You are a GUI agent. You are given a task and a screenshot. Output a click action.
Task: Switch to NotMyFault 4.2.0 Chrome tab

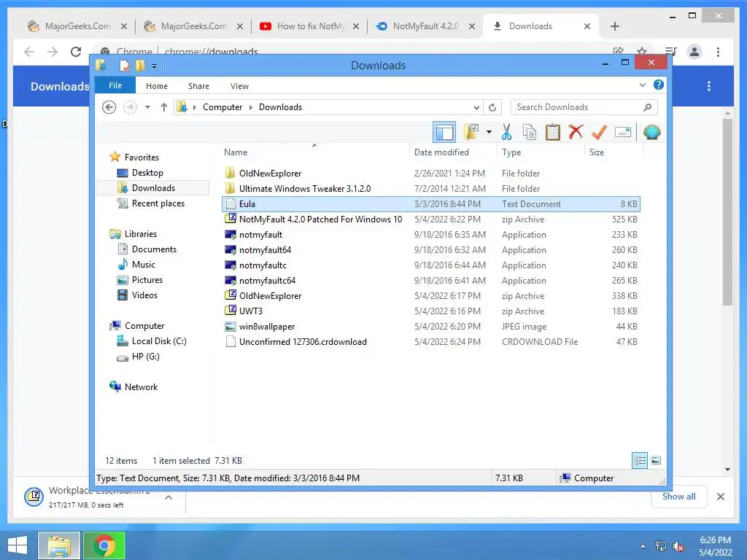coord(425,26)
